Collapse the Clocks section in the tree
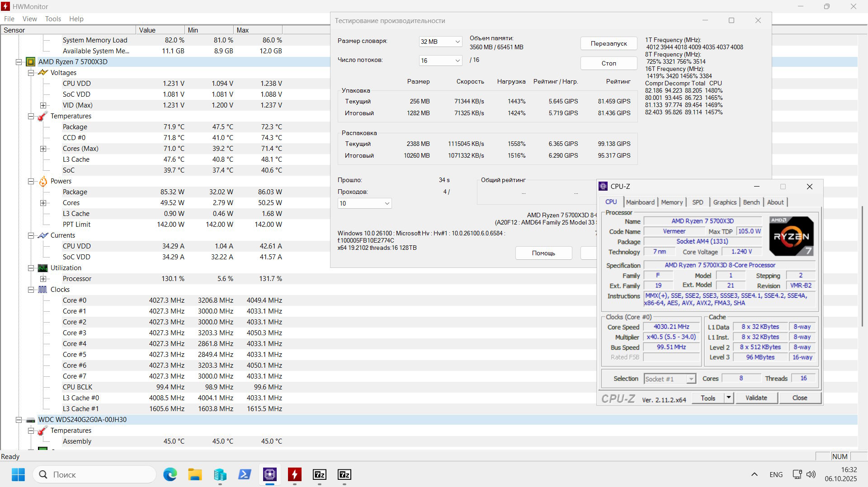868x487 pixels. click(x=31, y=290)
